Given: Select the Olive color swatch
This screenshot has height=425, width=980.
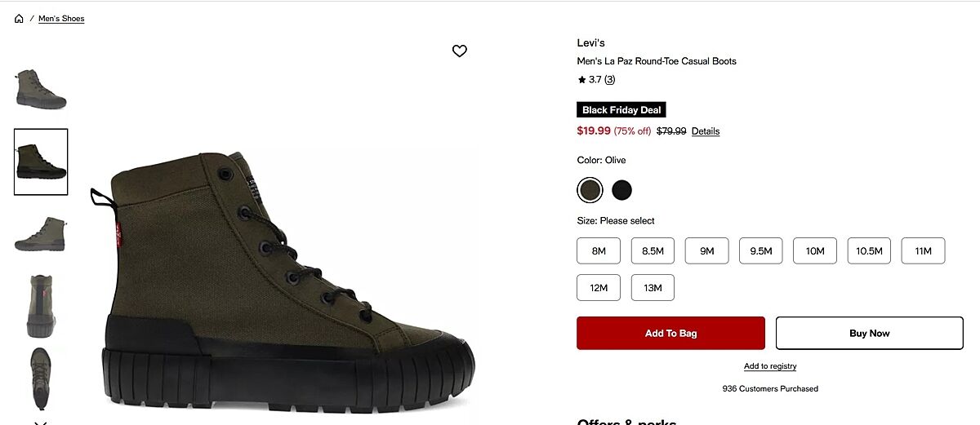Looking at the screenshot, I should (x=590, y=191).
